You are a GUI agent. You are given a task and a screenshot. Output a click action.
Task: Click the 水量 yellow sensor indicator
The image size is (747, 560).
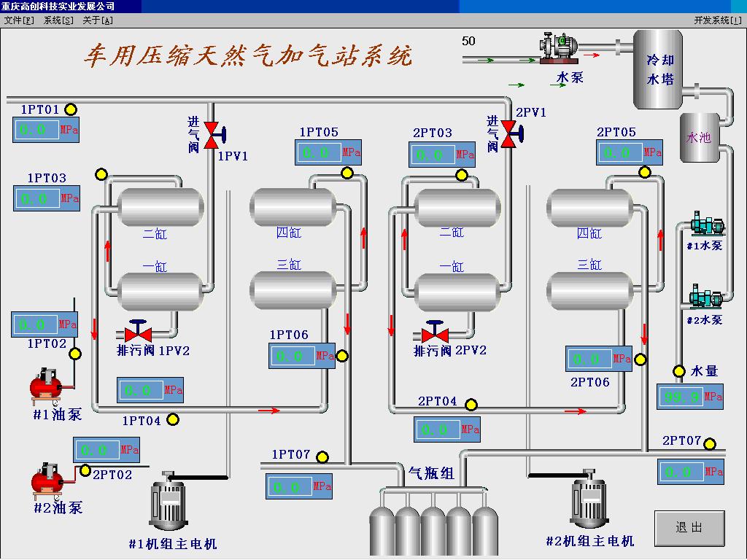(679, 371)
